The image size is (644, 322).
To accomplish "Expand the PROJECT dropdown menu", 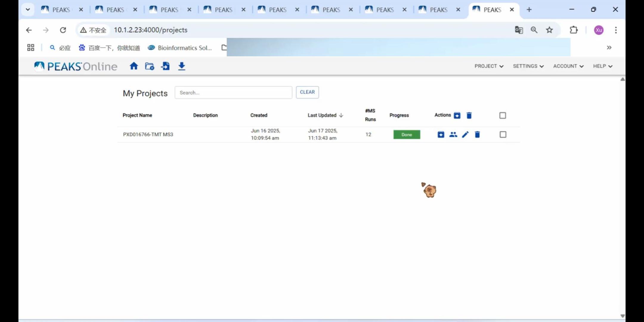I will pyautogui.click(x=489, y=66).
